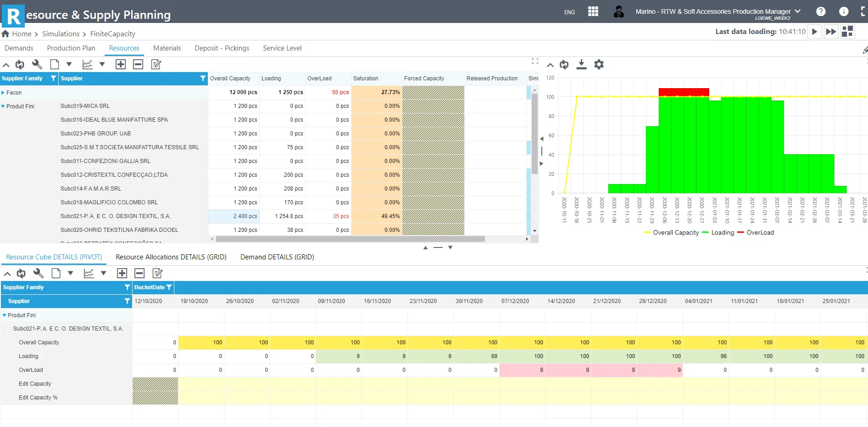
Task: Switch to the Materials tab
Action: point(167,48)
